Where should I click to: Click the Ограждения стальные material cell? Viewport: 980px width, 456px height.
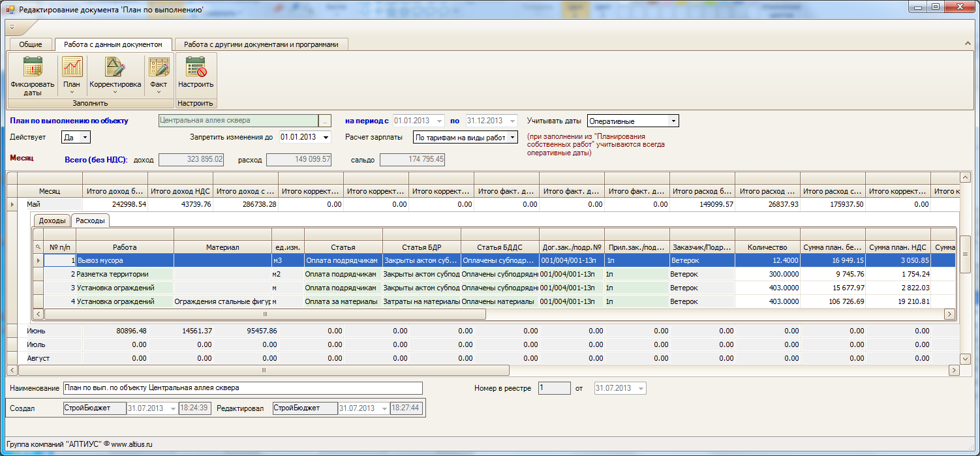[222, 301]
